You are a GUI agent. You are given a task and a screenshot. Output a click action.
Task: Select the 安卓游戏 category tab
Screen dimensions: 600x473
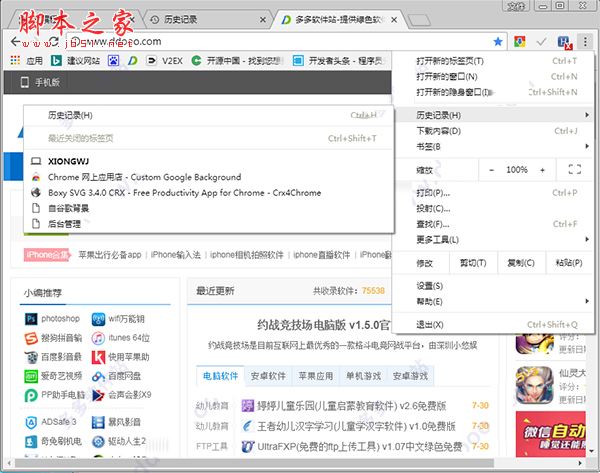tap(411, 376)
